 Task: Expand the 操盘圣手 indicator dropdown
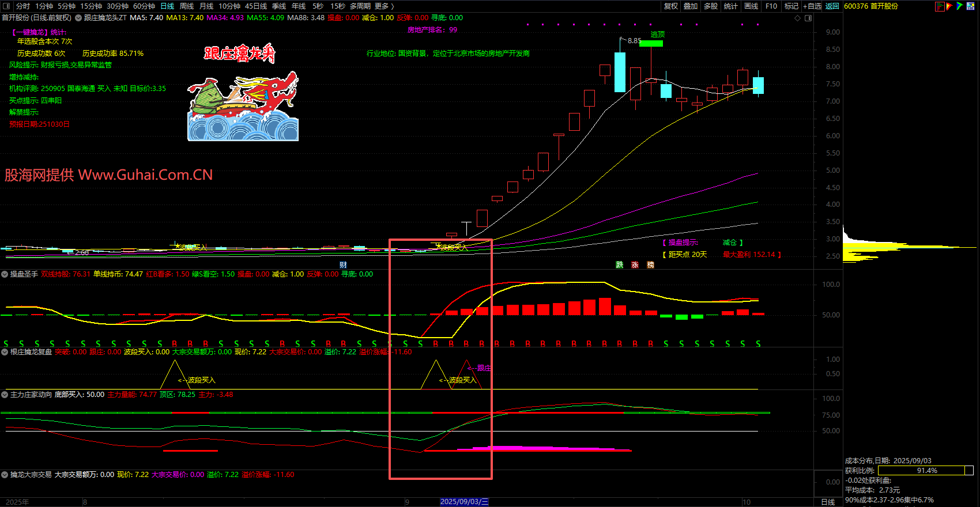[5, 274]
